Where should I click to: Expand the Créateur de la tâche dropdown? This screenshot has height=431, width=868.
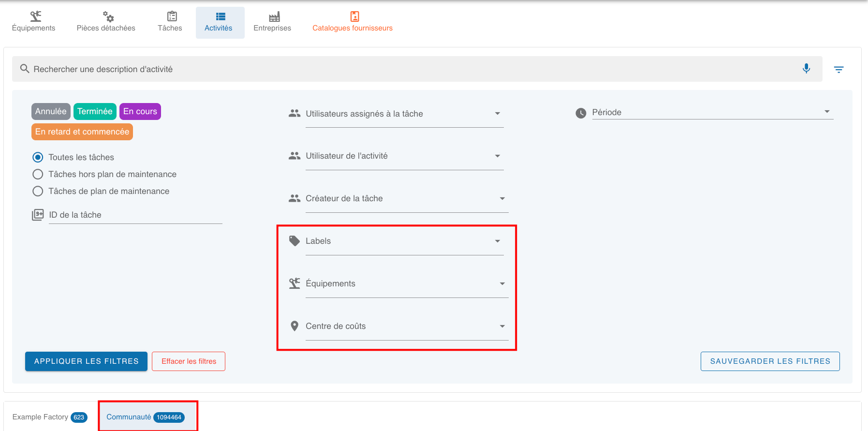406,199
